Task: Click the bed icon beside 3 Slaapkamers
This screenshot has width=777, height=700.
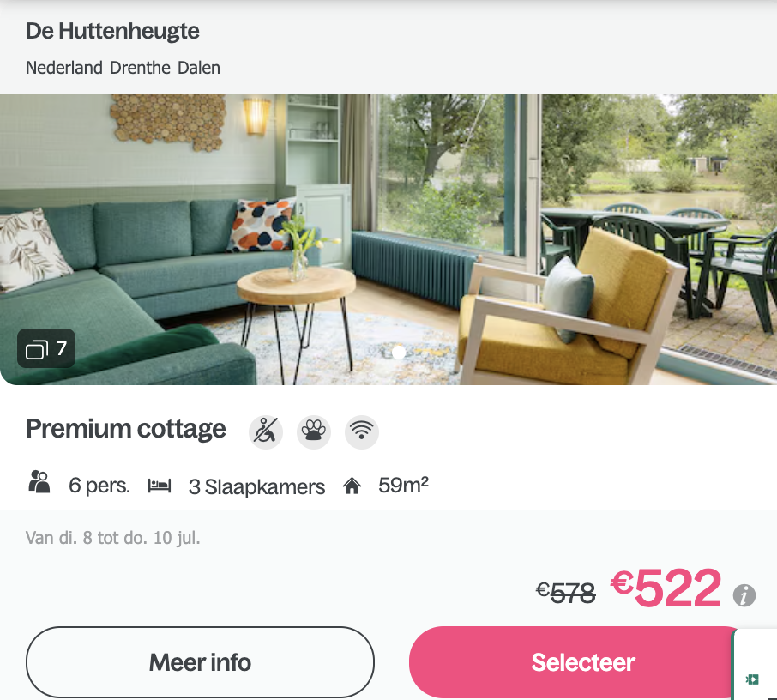Action: click(159, 486)
